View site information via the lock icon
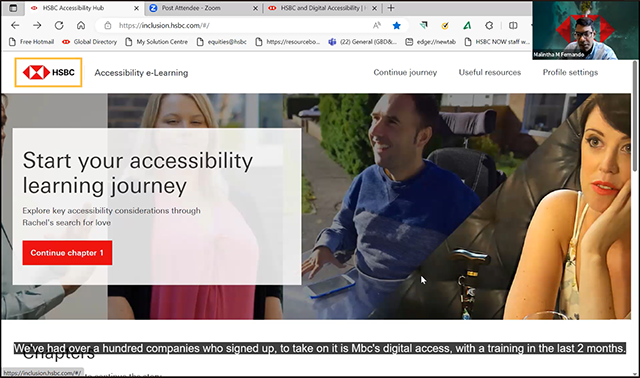640x378 pixels. coord(108,25)
